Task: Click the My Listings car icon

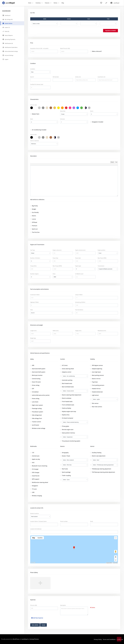Action: point(3,20)
